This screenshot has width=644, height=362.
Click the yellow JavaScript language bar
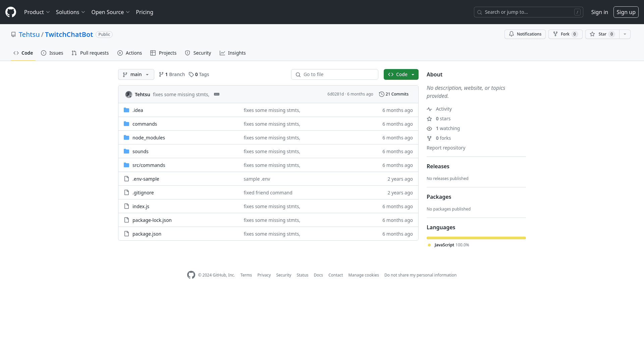(x=476, y=238)
